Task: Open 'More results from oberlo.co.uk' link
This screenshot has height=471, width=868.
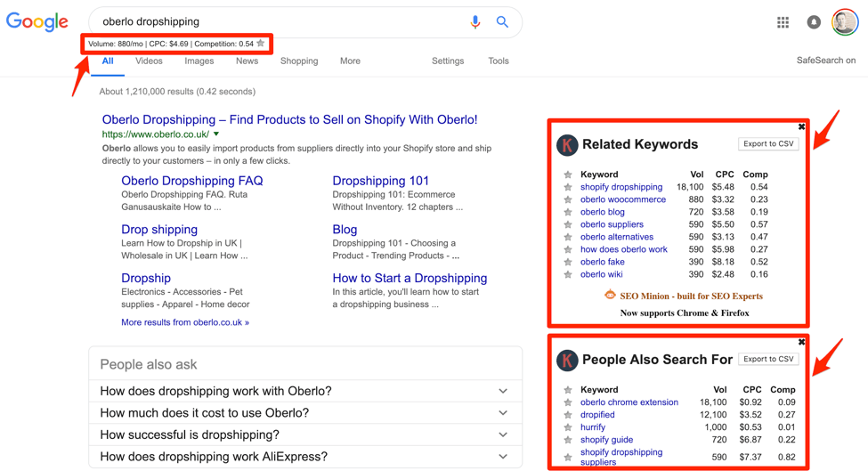Action: [185, 322]
